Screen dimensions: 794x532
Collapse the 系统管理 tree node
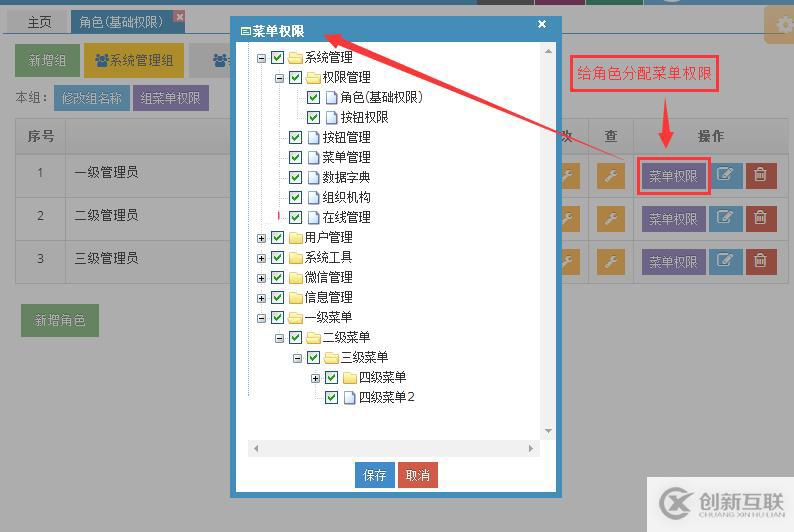261,58
